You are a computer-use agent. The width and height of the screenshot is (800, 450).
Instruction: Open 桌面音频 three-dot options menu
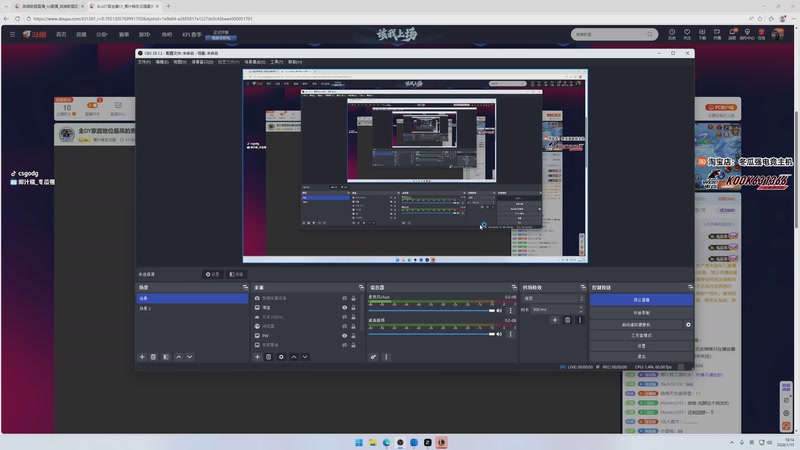510,334
